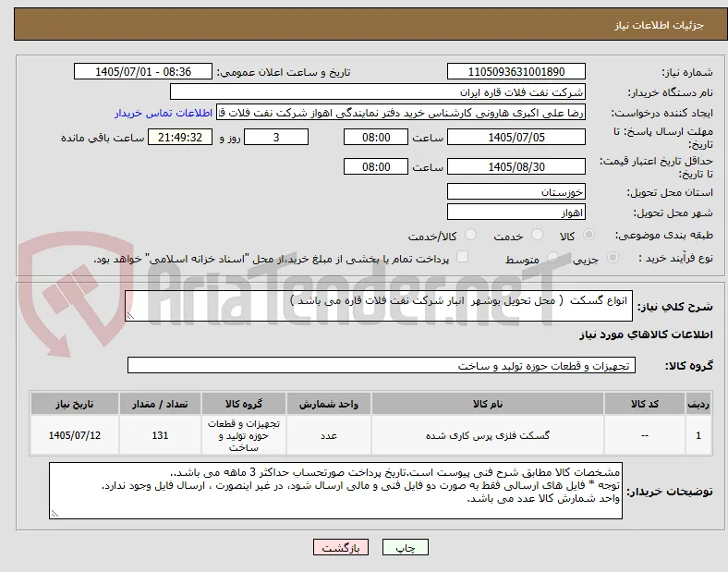Click the گروه کالا column header in table
Image resolution: width=728 pixels, height=572 pixels.
[244, 404]
